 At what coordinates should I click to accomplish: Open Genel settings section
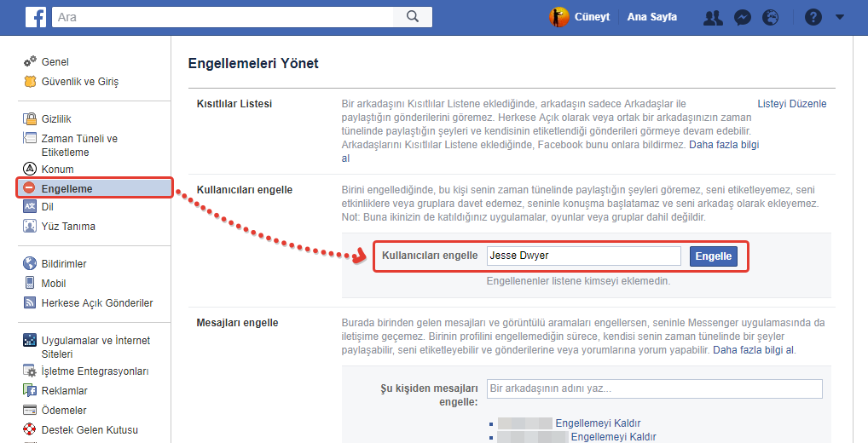(55, 62)
